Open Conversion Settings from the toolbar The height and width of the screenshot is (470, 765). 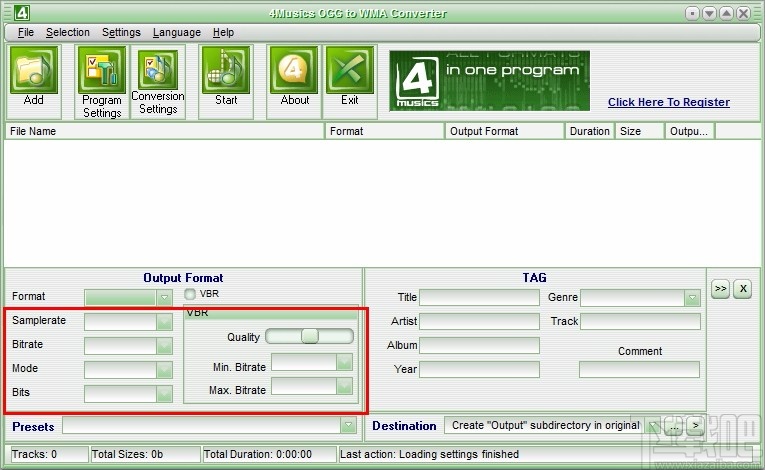(158, 70)
